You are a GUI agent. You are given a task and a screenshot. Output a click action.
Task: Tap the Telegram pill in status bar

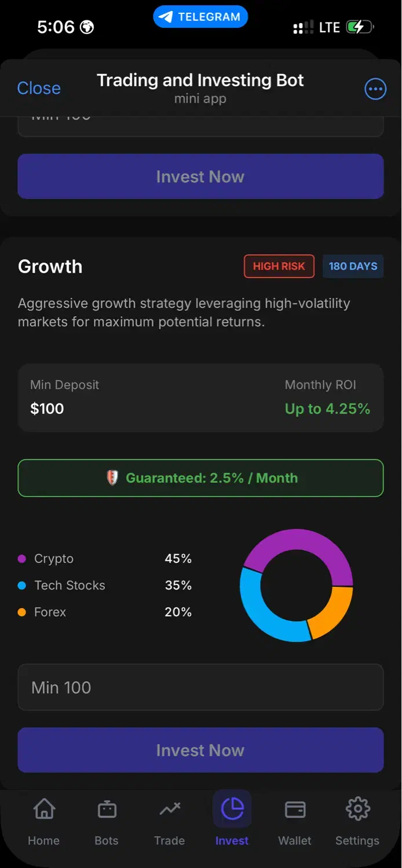[200, 17]
